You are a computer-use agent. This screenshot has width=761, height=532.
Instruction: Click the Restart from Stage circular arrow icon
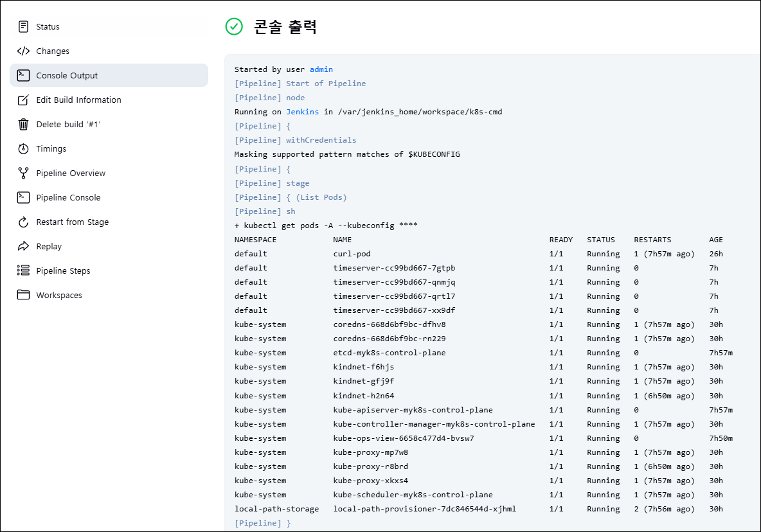point(23,222)
